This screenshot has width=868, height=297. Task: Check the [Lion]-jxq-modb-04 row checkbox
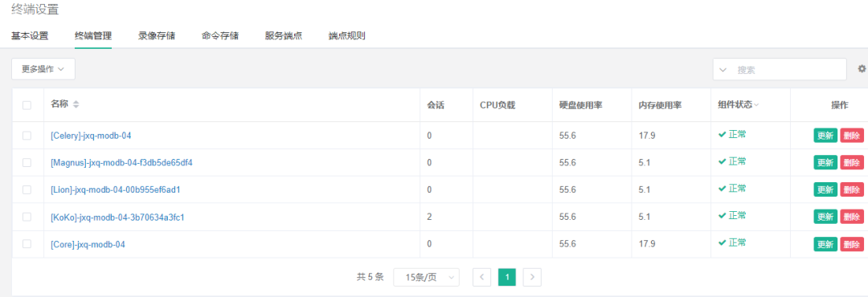[x=27, y=189]
